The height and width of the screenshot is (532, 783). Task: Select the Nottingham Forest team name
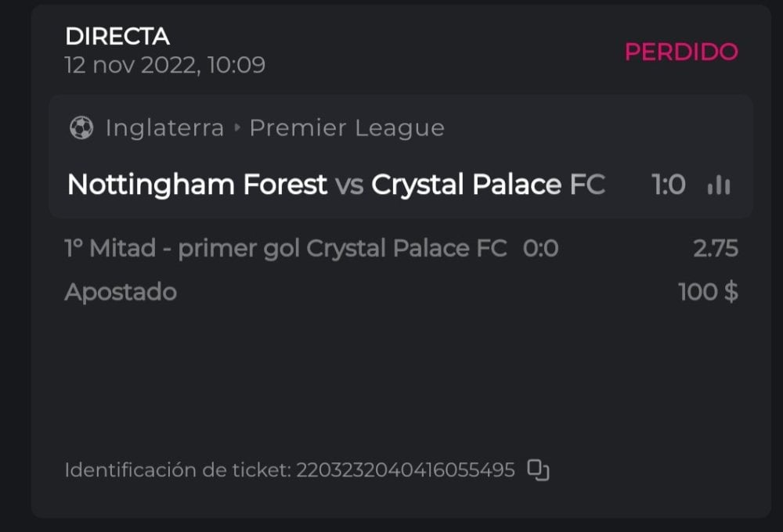(197, 185)
